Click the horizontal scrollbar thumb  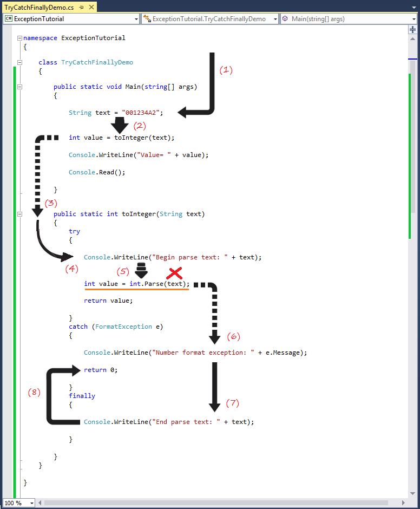(216, 503)
